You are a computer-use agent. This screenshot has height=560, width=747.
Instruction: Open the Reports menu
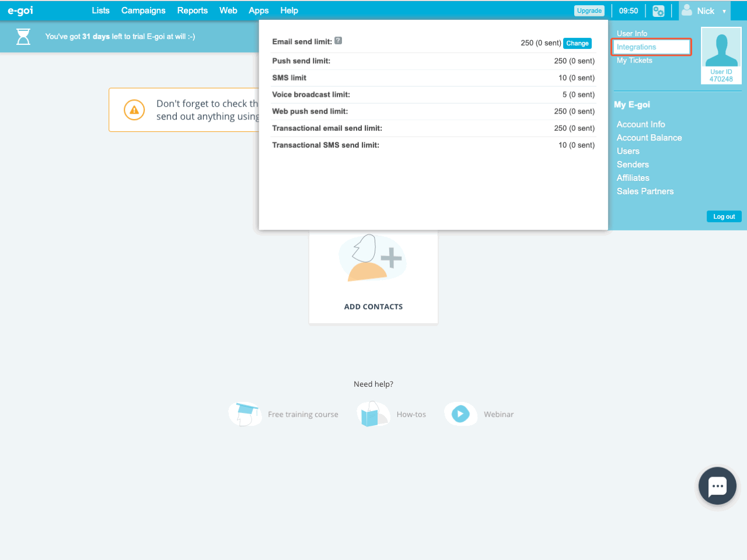click(192, 10)
